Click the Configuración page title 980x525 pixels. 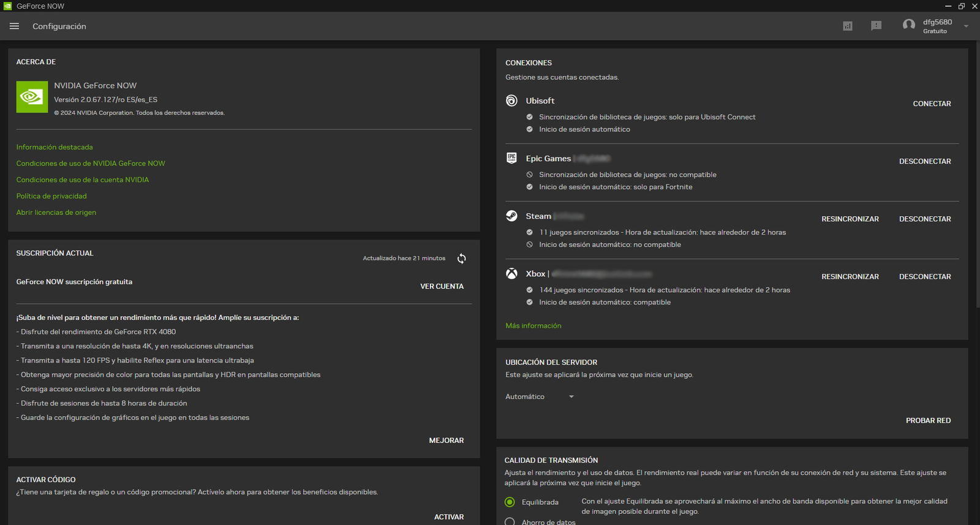[x=59, y=26]
